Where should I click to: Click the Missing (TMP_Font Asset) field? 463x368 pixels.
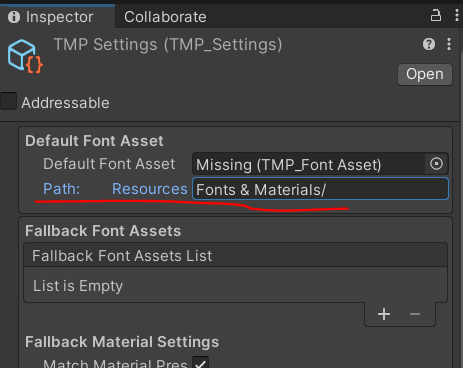coord(309,164)
